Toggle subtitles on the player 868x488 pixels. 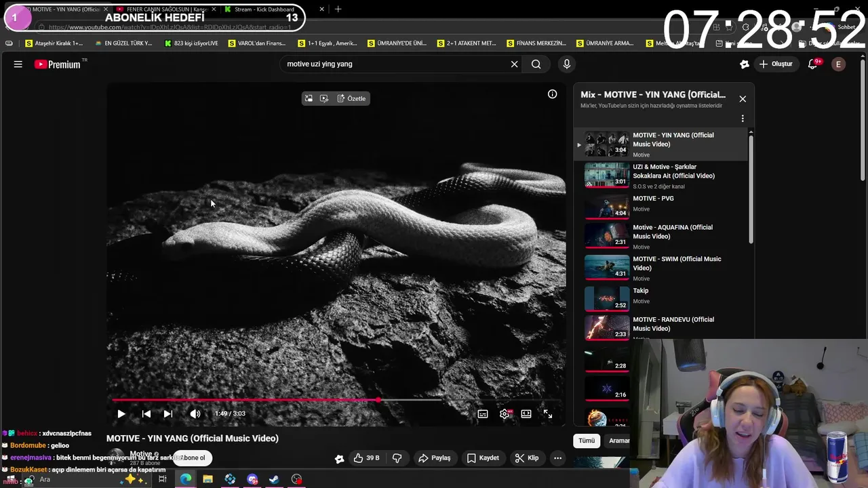pyautogui.click(x=483, y=414)
